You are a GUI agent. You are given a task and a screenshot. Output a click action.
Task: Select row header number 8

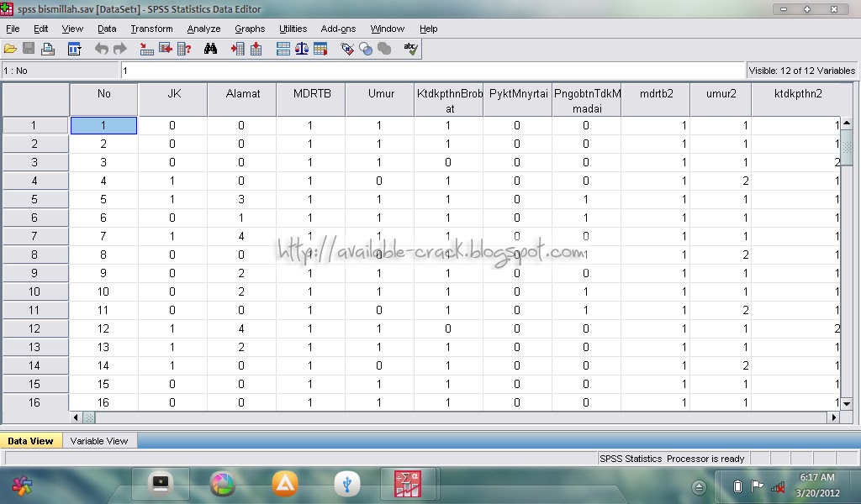click(34, 255)
